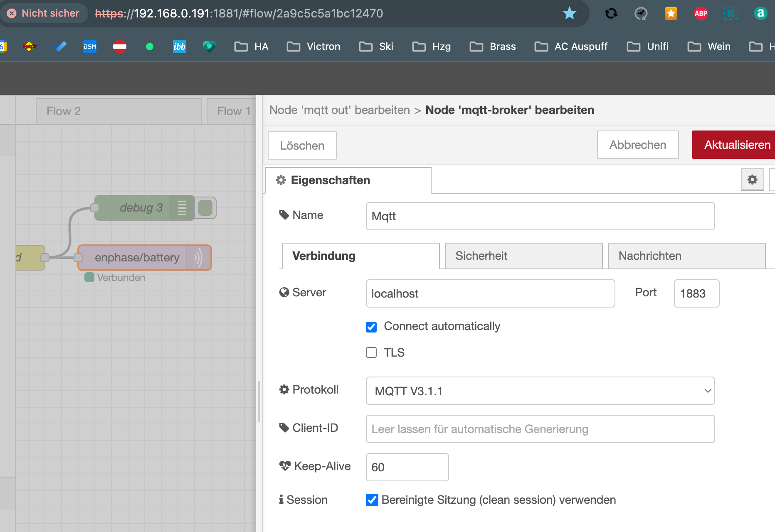Open the DSM bookmark icon
Viewport: 775px width, 532px height.
tap(89, 47)
